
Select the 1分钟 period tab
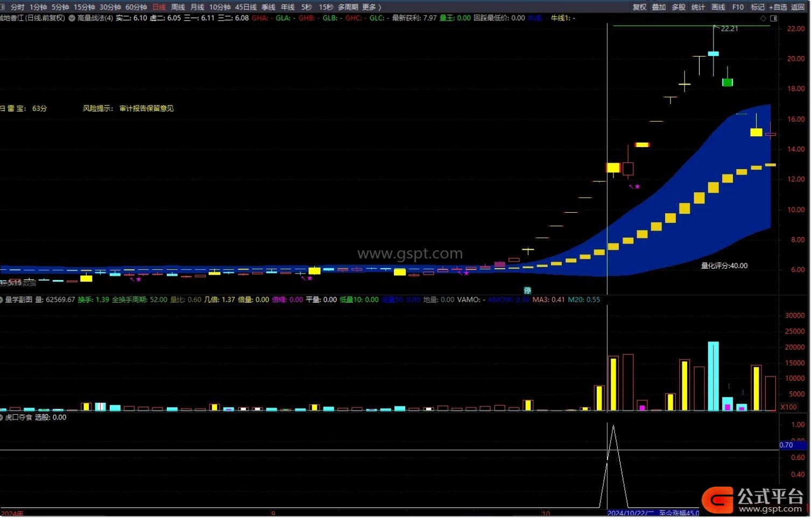tap(38, 7)
